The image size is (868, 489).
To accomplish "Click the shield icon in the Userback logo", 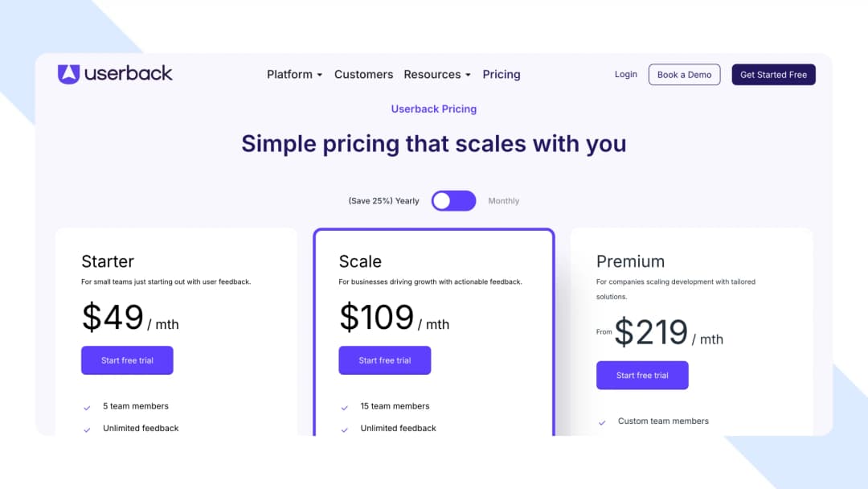I will 68,74.
